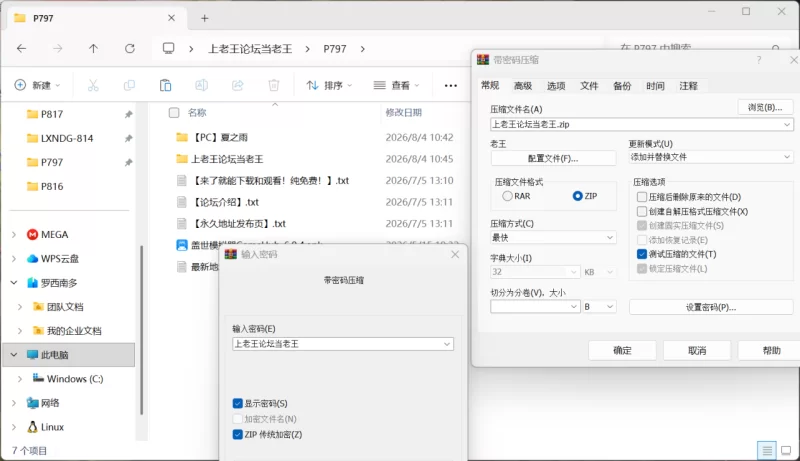Toggle 测试压缩的文件 checkbox

[642, 254]
